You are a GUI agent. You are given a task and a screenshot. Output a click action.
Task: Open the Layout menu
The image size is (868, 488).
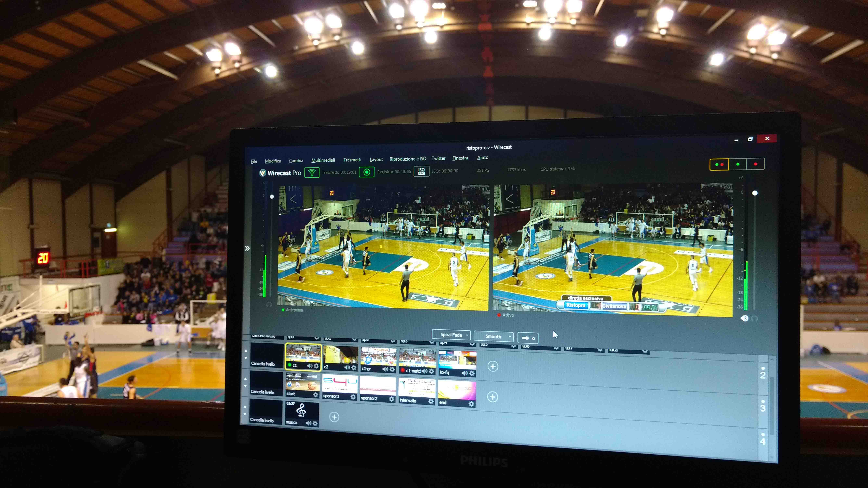(x=376, y=159)
